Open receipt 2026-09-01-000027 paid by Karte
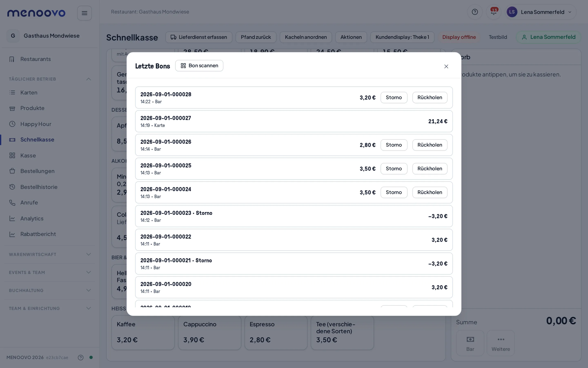Image resolution: width=588 pixels, height=368 pixels. tap(294, 121)
